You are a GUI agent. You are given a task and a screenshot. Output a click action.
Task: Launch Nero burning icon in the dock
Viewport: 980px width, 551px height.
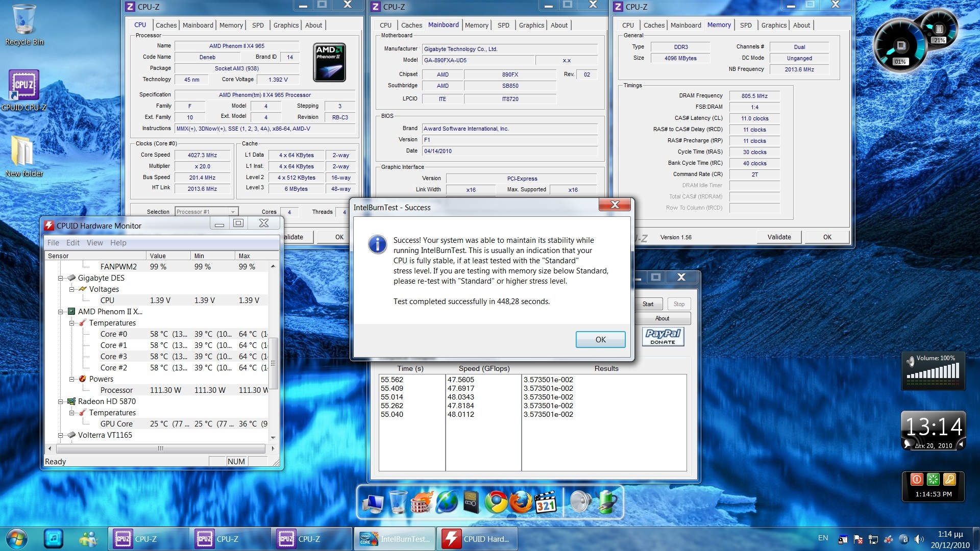click(x=422, y=502)
